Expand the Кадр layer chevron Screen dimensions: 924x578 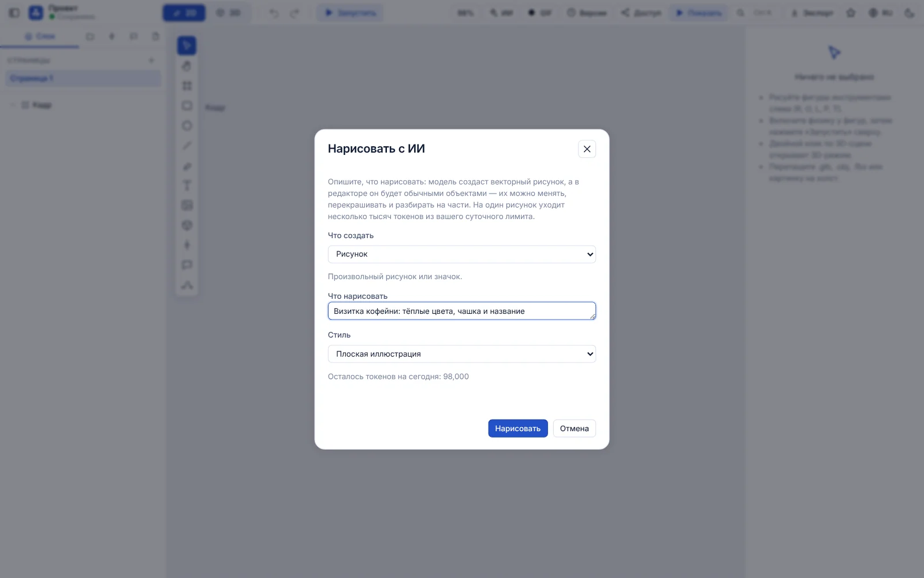click(x=13, y=105)
